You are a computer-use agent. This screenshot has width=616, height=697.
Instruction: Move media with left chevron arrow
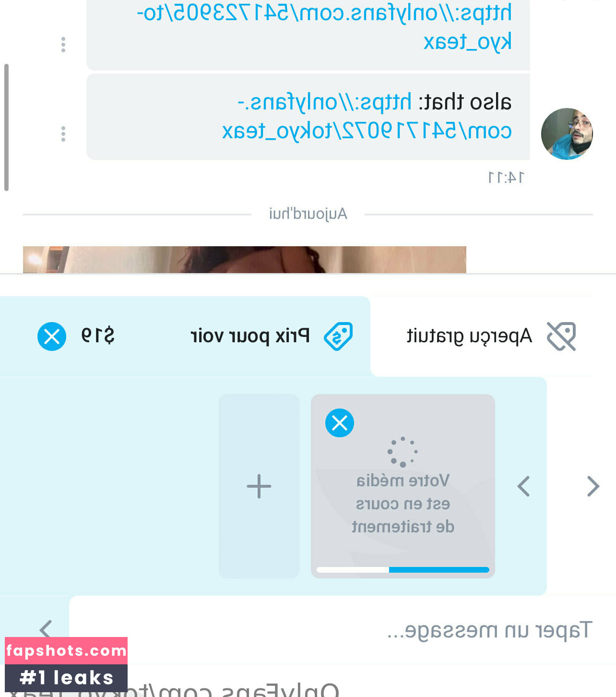pyautogui.click(x=523, y=486)
